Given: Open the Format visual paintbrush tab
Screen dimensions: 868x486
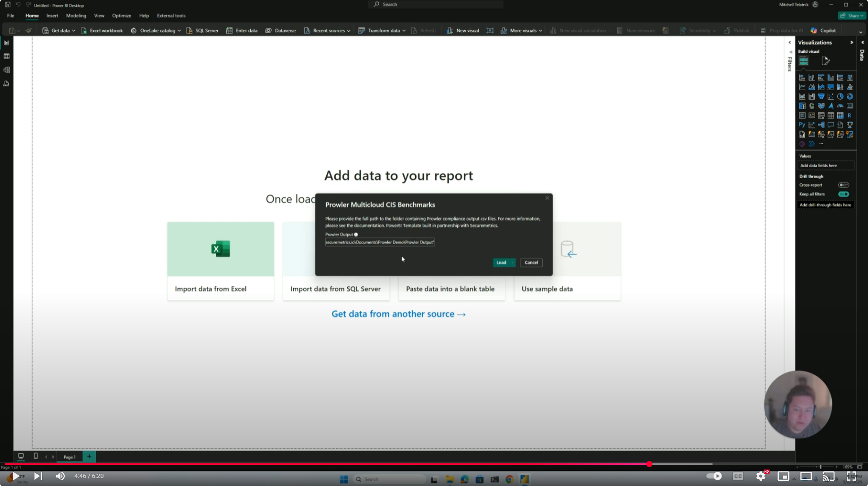Looking at the screenshot, I should tap(825, 61).
